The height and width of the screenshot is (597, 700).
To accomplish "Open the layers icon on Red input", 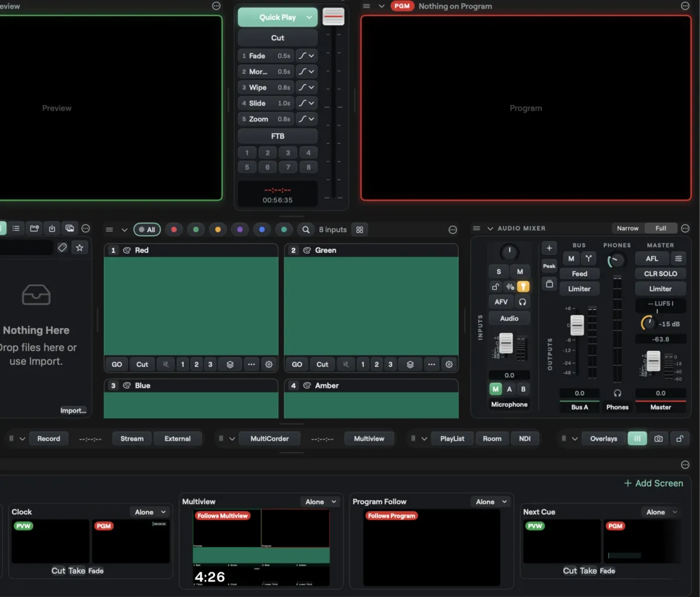I will tap(230, 364).
